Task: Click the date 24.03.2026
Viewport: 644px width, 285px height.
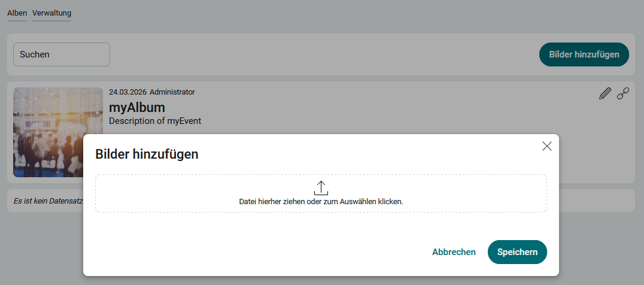Action: [127, 92]
